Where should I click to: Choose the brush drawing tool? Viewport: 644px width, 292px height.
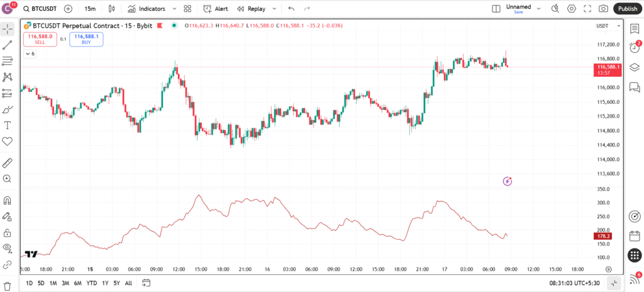(x=8, y=109)
